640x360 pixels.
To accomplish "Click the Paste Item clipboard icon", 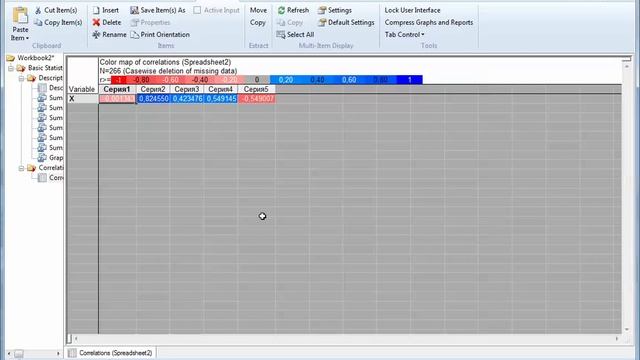I will (x=20, y=16).
